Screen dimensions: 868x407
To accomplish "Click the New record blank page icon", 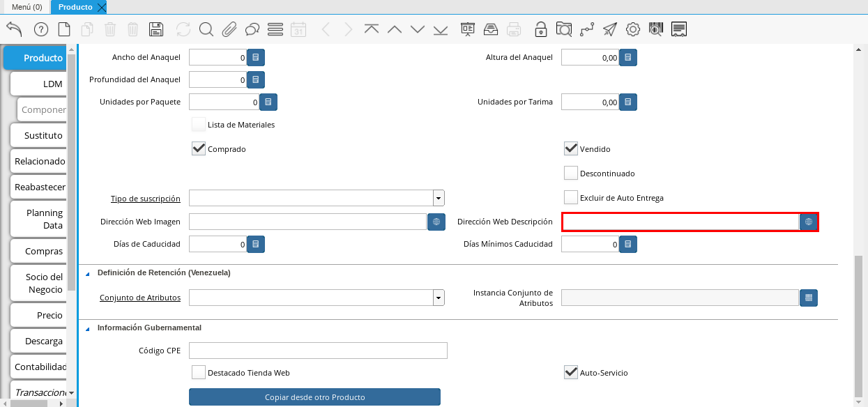I will (64, 29).
